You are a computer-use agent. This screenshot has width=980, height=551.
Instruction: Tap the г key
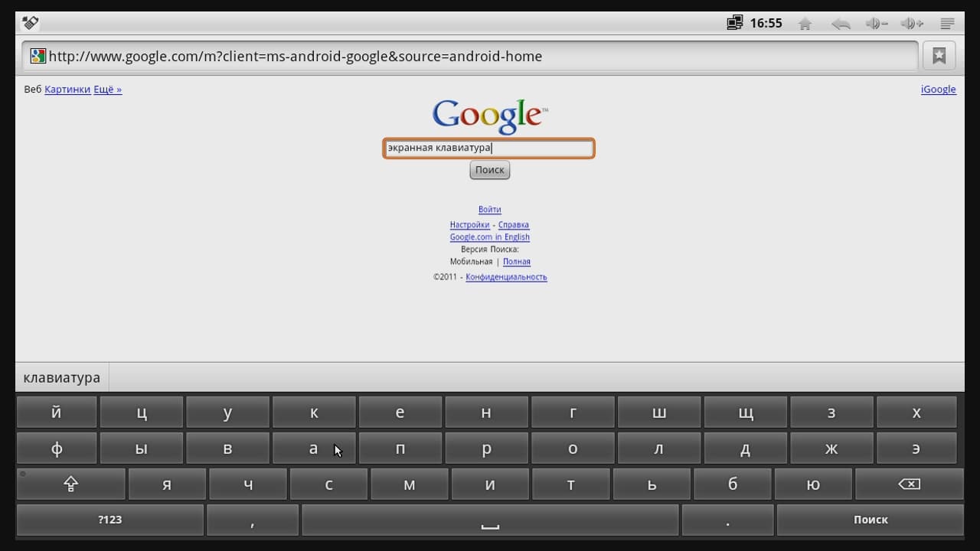click(573, 412)
